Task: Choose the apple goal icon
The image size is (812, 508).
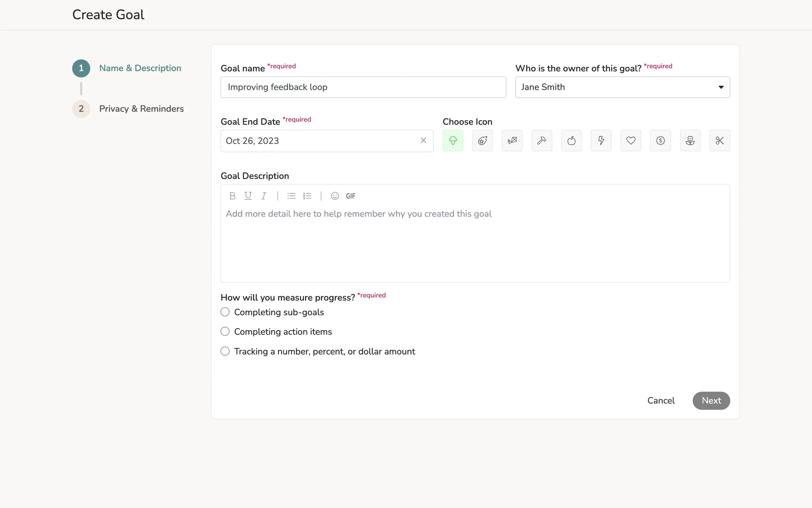Action: [x=571, y=141]
